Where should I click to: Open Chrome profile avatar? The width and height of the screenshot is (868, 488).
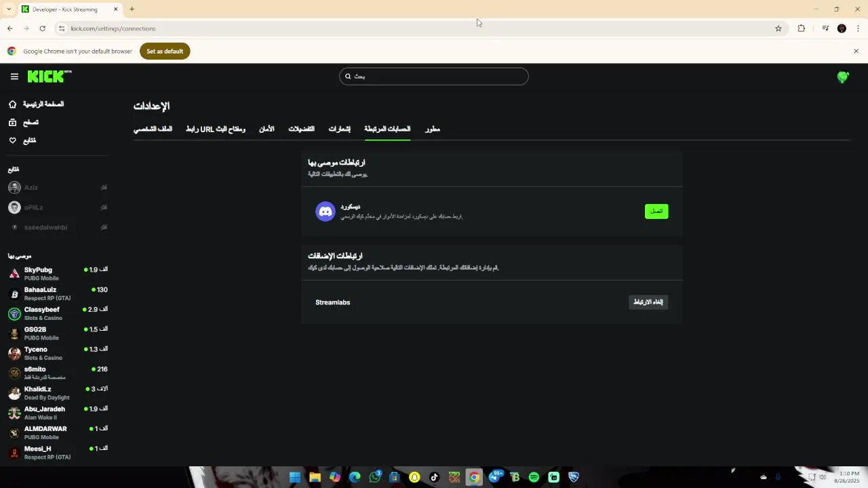point(842,28)
